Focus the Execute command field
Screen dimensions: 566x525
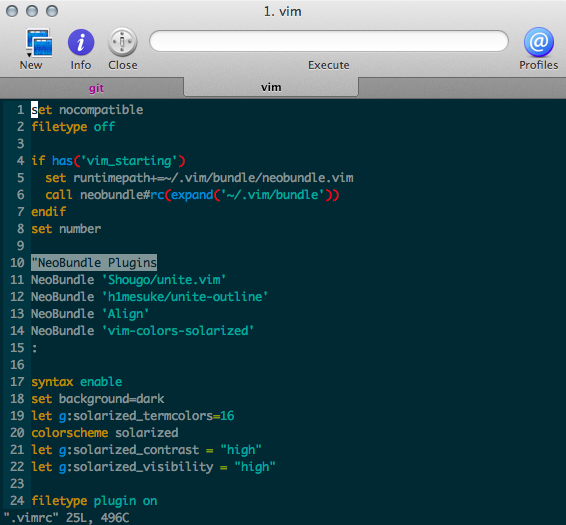pos(328,41)
